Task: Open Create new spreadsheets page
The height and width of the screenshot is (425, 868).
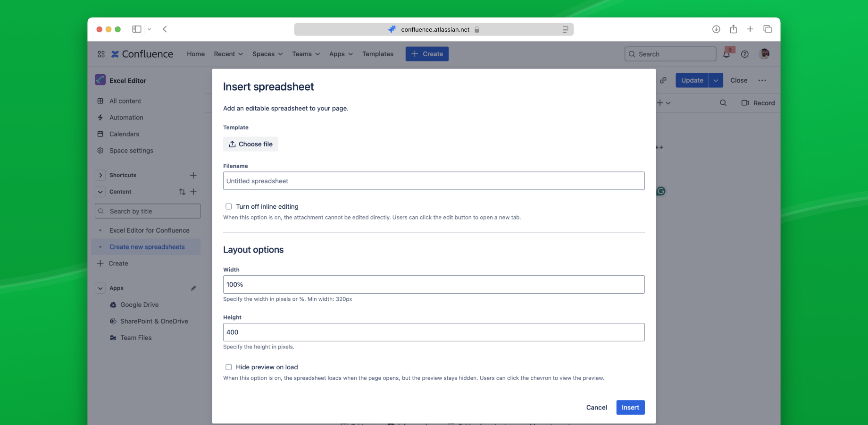Action: coord(147,247)
